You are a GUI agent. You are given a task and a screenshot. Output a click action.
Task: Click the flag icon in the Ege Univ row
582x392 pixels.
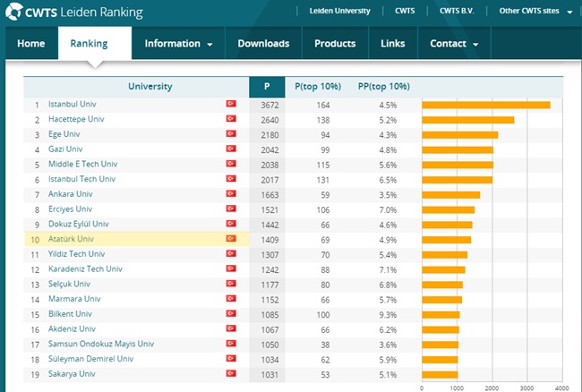pyautogui.click(x=231, y=133)
